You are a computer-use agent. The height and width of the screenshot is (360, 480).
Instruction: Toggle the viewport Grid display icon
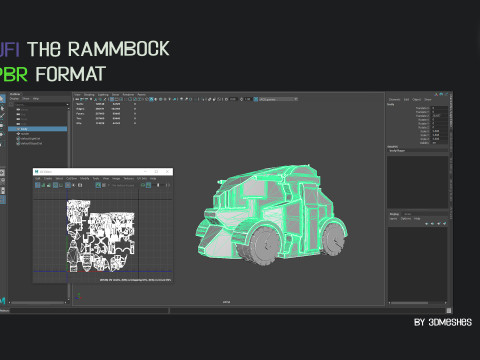112,99
